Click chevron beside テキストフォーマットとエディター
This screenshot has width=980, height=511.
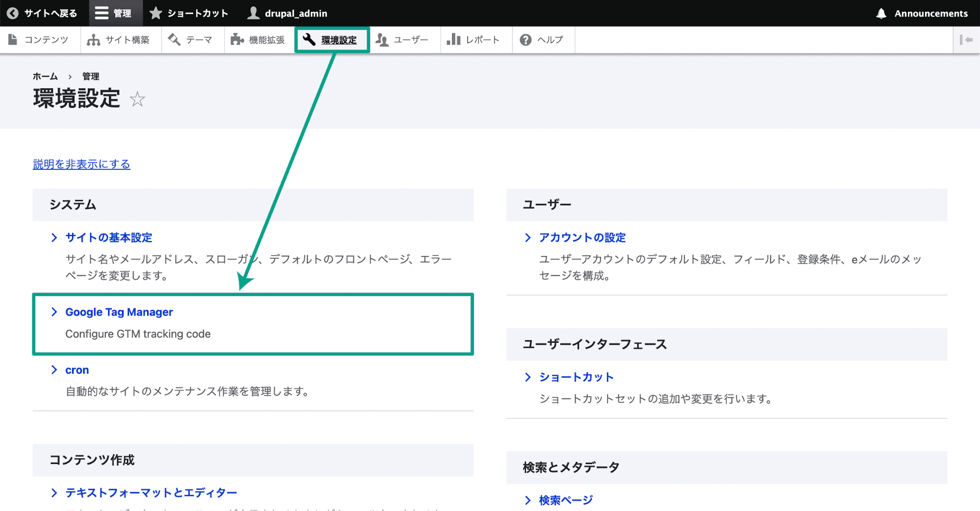54,493
